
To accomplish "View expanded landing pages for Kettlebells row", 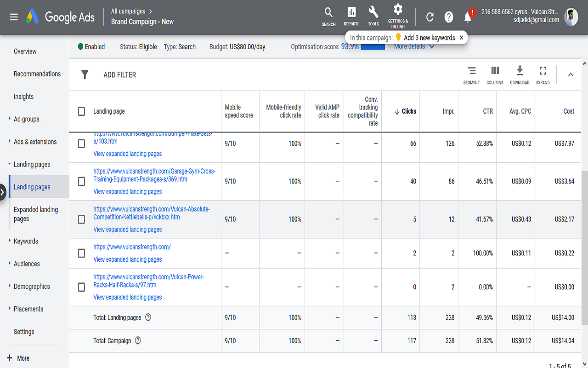I will coord(128,230).
